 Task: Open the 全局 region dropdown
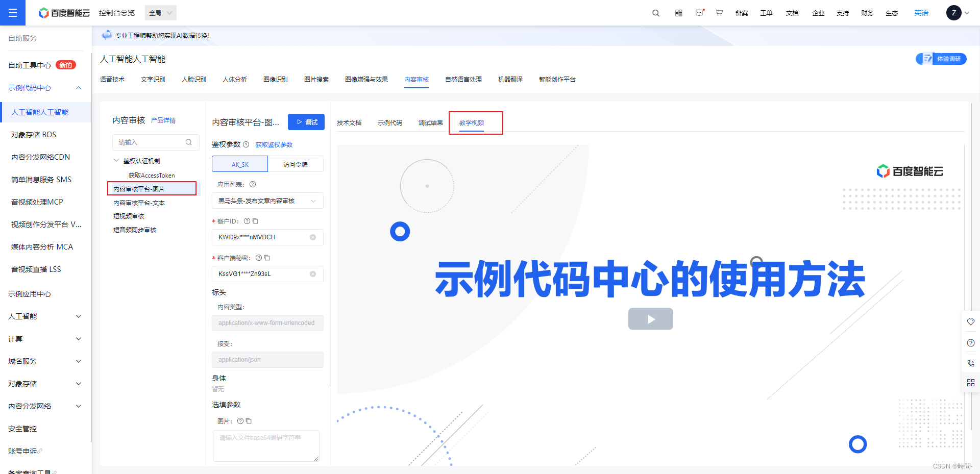pyautogui.click(x=161, y=13)
